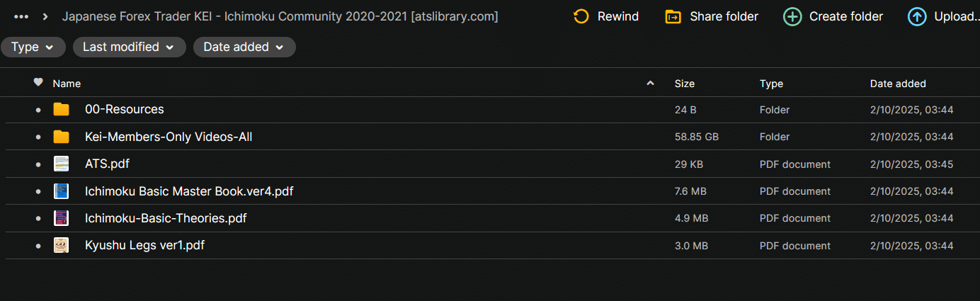Click the 00-Resources folder icon

pyautogui.click(x=62, y=110)
